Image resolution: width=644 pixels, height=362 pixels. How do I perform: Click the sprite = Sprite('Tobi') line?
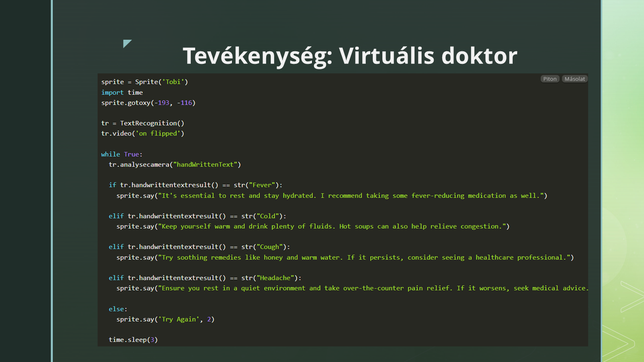point(144,82)
